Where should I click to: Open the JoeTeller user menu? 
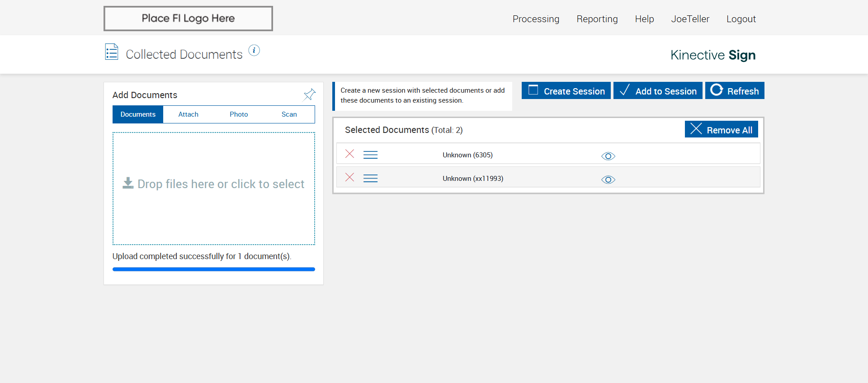pos(690,19)
